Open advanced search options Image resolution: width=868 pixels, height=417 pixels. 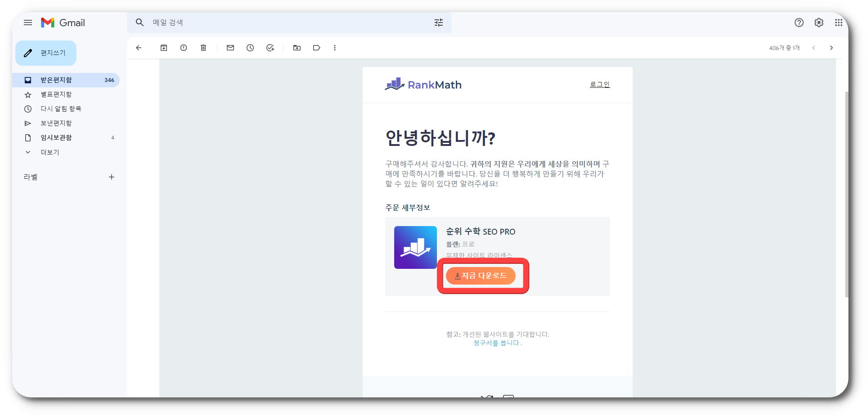438,23
